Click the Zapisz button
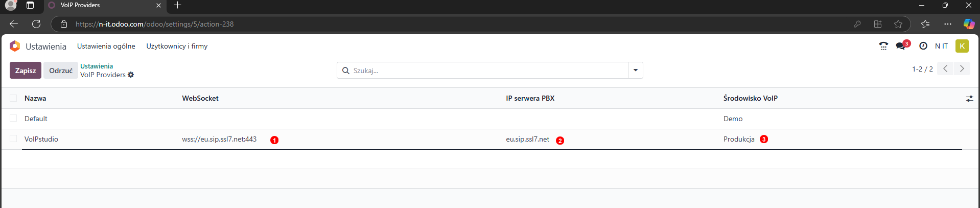Viewport: 980px width, 208px height. [x=26, y=71]
